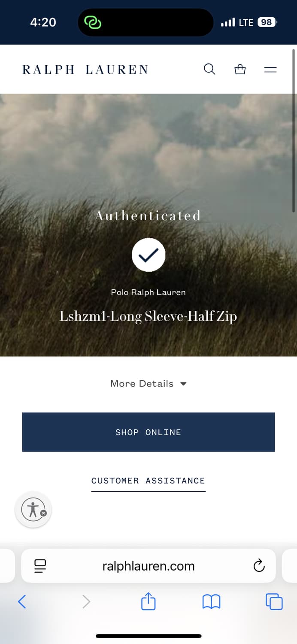Expand the More Details section
This screenshot has width=297, height=644.
(142, 384)
